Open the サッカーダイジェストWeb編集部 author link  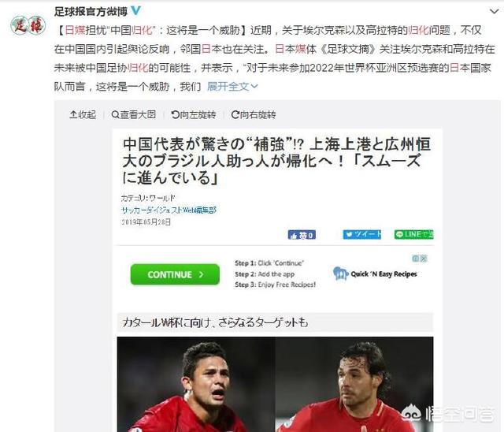[169, 210]
